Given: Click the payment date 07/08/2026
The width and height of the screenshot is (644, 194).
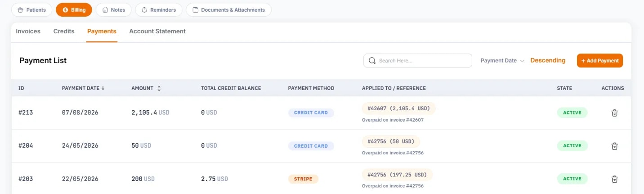Looking at the screenshot, I should (x=80, y=113).
